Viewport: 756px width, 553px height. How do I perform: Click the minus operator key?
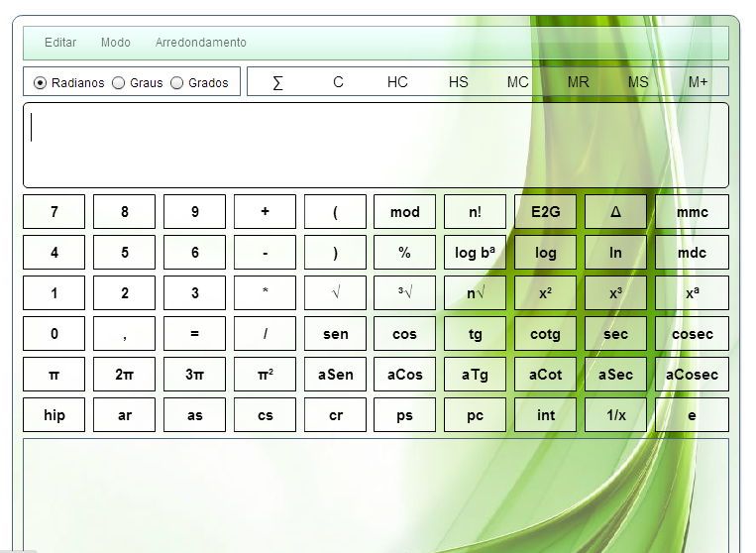click(265, 252)
